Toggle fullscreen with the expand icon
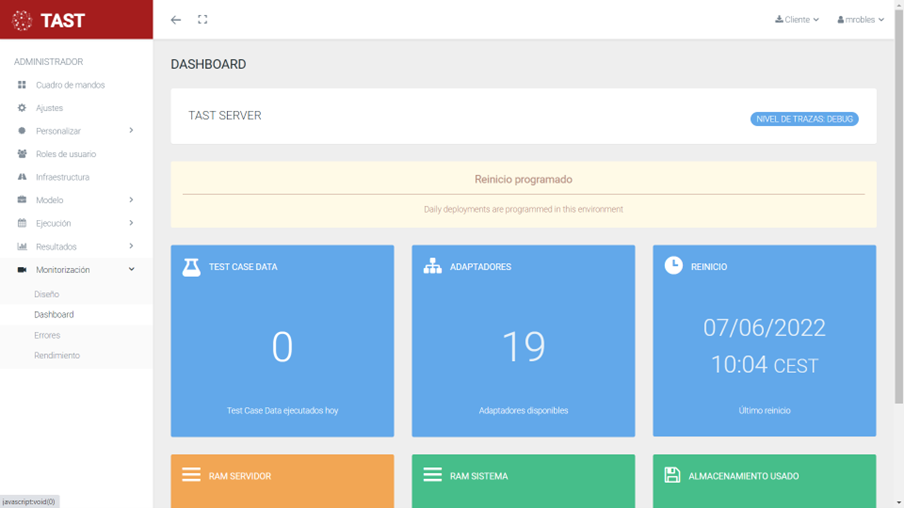Screen dimensions: 904x508 coord(202,20)
